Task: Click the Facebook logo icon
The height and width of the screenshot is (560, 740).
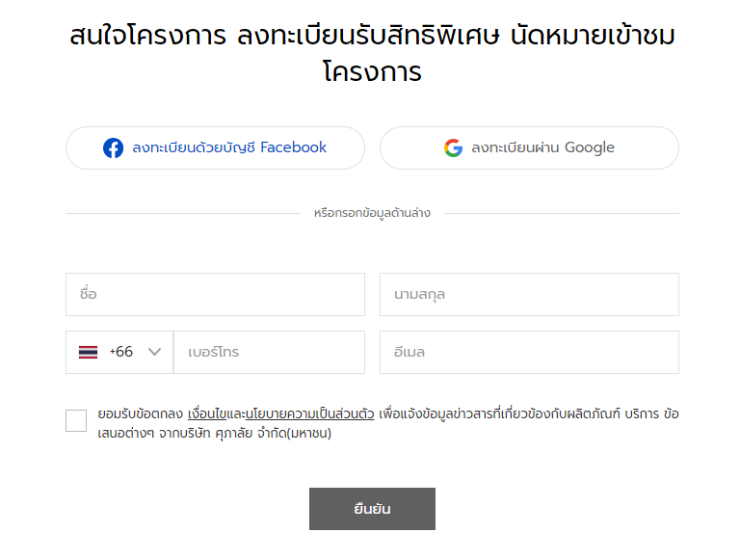Action: pyautogui.click(x=114, y=147)
